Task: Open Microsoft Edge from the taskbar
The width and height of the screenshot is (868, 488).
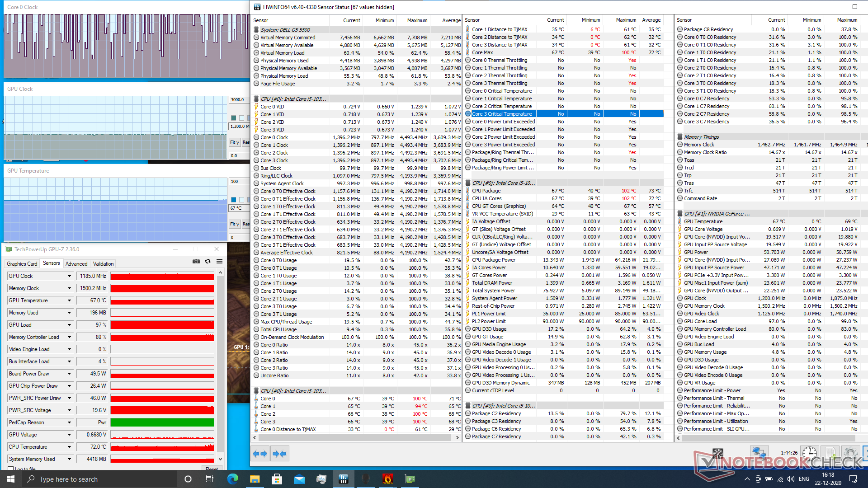Action: tap(233, 479)
